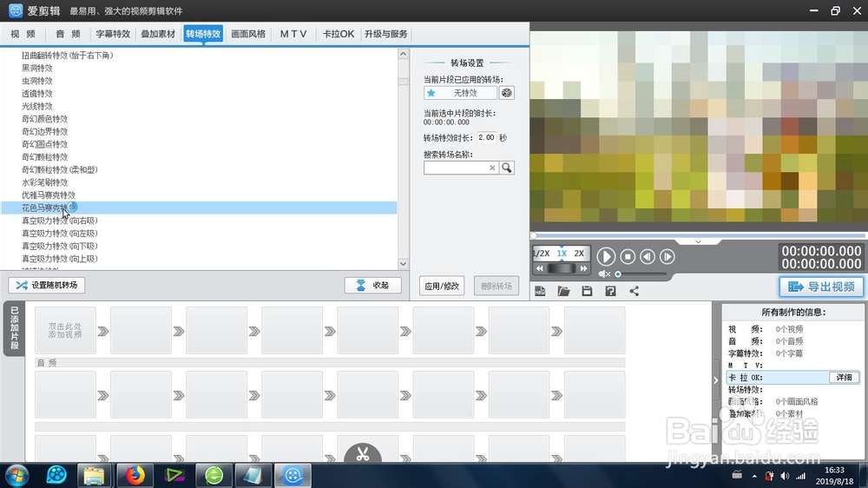Select 真空吸力特效 (向右吸) transition
Screen dimensions: 868x488
tap(59, 221)
